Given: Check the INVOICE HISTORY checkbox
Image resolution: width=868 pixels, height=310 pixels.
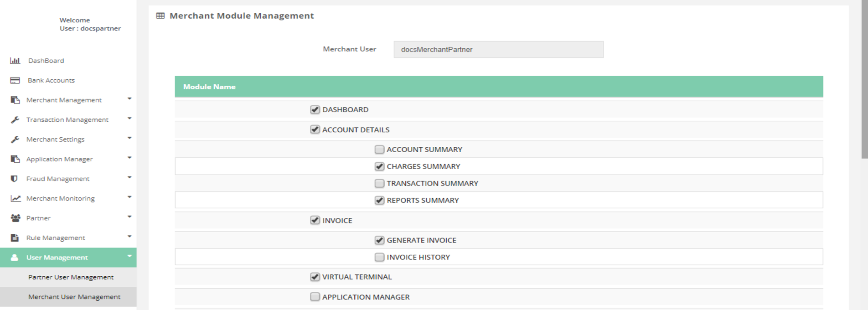Looking at the screenshot, I should 379,257.
